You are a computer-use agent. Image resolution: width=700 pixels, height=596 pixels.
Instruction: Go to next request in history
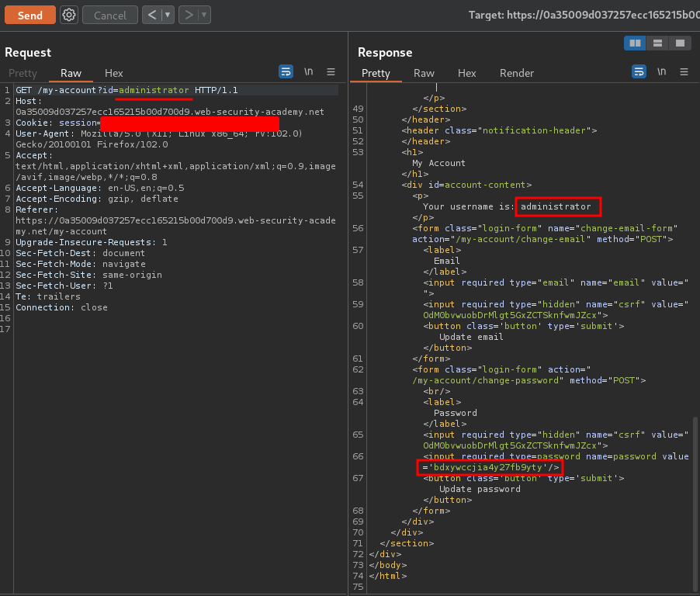[189, 16]
